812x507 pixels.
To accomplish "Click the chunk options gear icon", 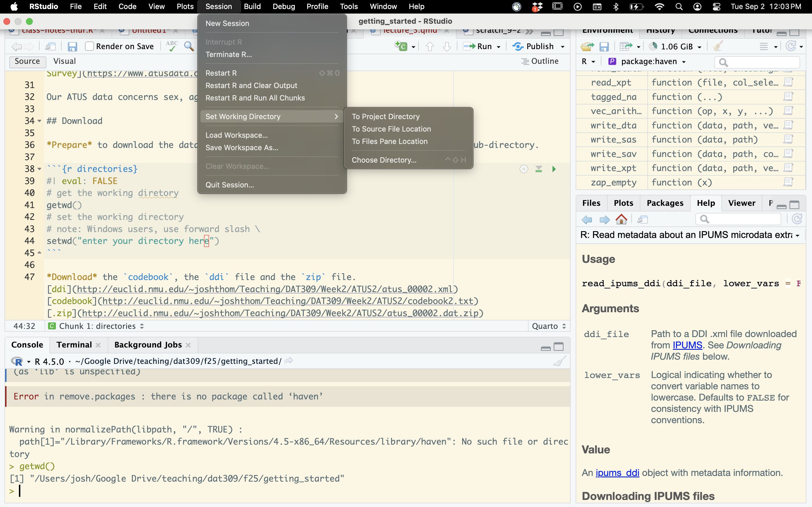I will pos(523,169).
